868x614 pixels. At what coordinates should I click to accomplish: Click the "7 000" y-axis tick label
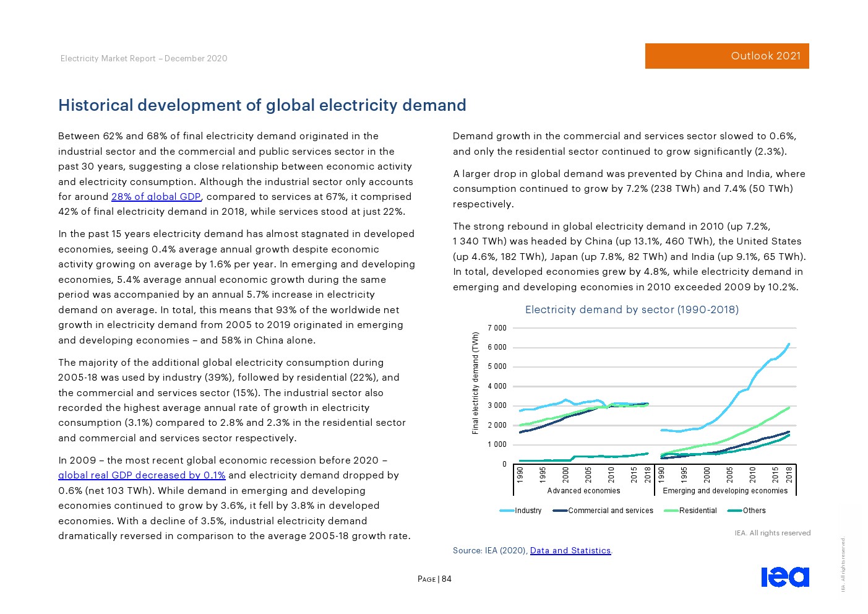click(497, 328)
